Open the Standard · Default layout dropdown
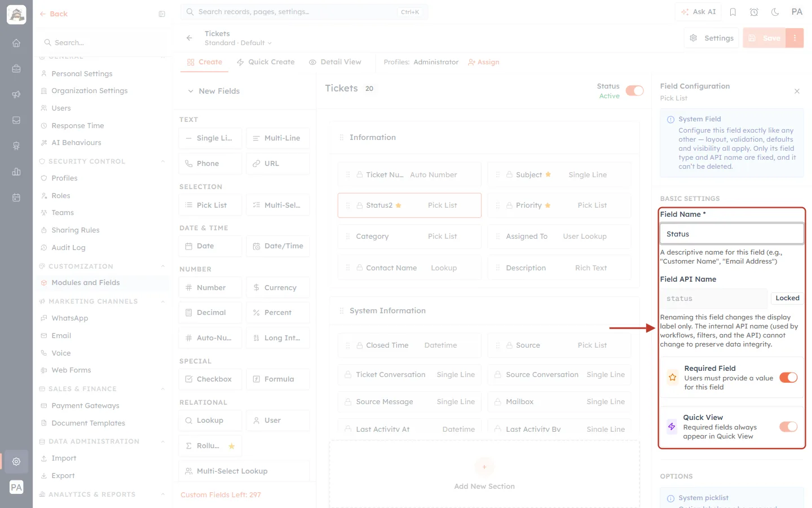This screenshot has width=812, height=508. coord(238,43)
